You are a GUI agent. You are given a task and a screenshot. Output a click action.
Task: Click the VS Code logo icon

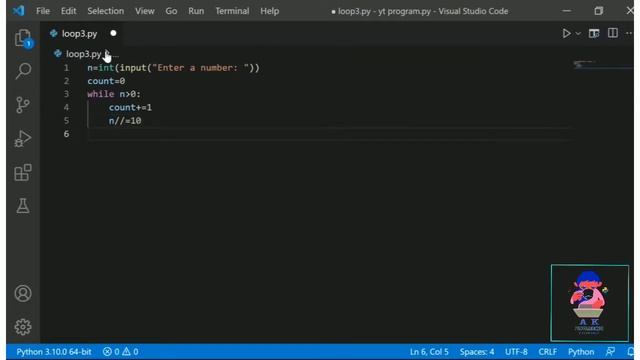[x=18, y=11]
